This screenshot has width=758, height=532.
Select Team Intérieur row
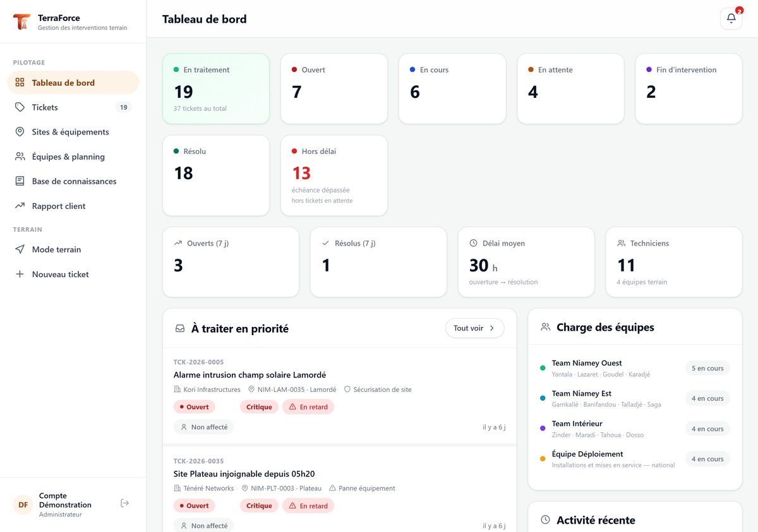click(x=635, y=429)
